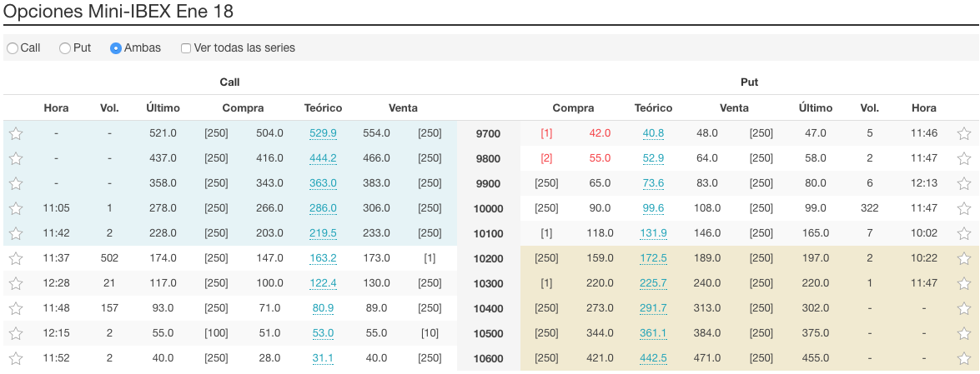Click the strike price 10600 cell

coord(488,358)
